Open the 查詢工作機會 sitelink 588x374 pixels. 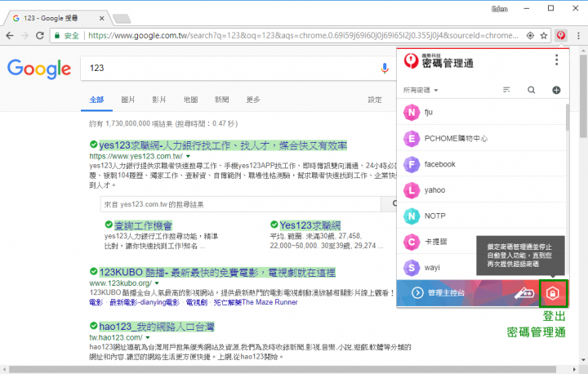(143, 225)
